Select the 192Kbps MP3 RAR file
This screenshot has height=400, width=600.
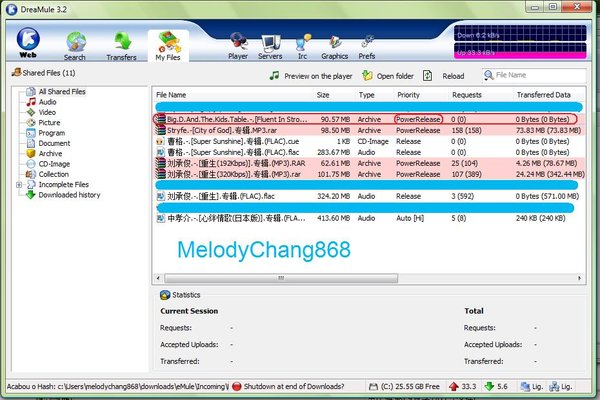[x=369, y=163]
